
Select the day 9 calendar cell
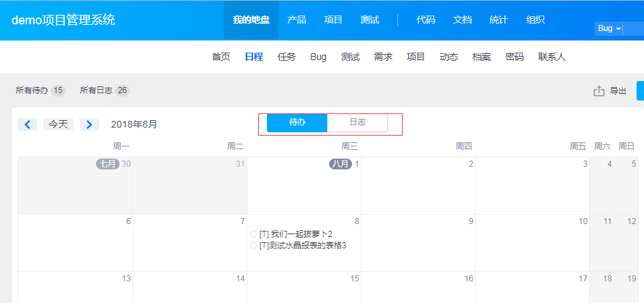[418, 243]
